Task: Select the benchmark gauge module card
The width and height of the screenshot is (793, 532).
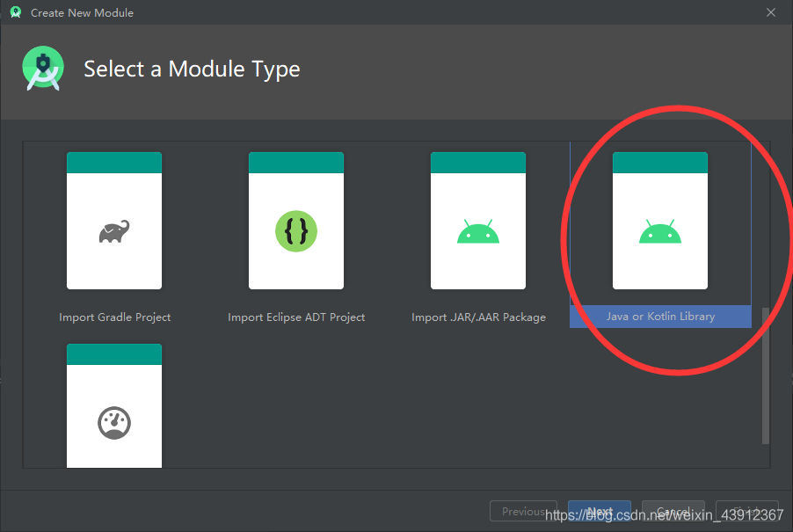Action: [x=114, y=405]
